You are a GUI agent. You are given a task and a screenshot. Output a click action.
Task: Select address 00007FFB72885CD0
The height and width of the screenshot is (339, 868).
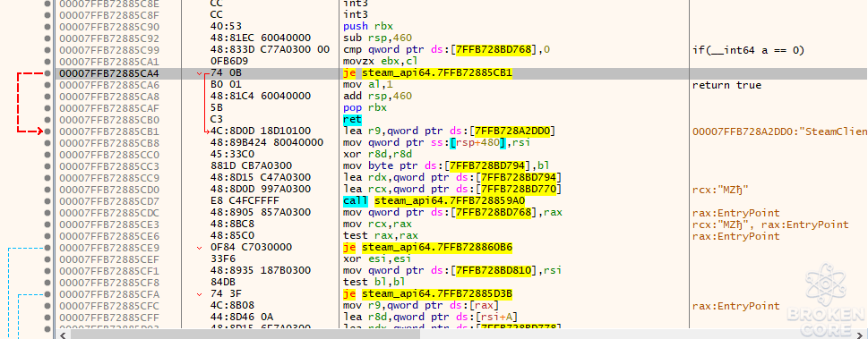[109, 189]
